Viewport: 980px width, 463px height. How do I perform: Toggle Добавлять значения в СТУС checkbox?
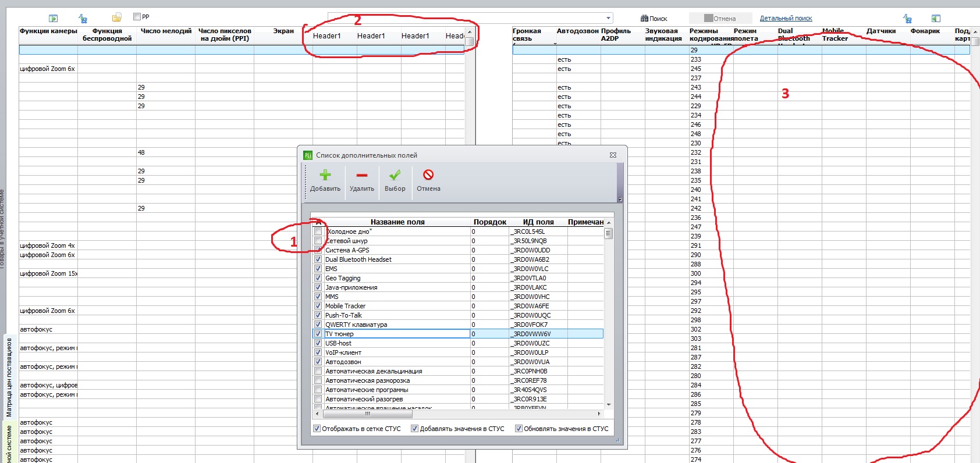415,429
